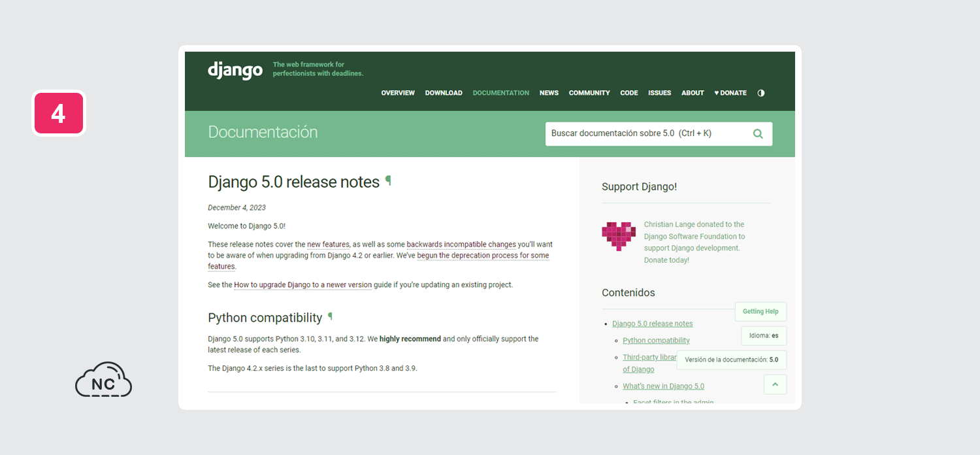Click the 'Documentación' header title
This screenshot has width=980, height=455.
point(263,132)
